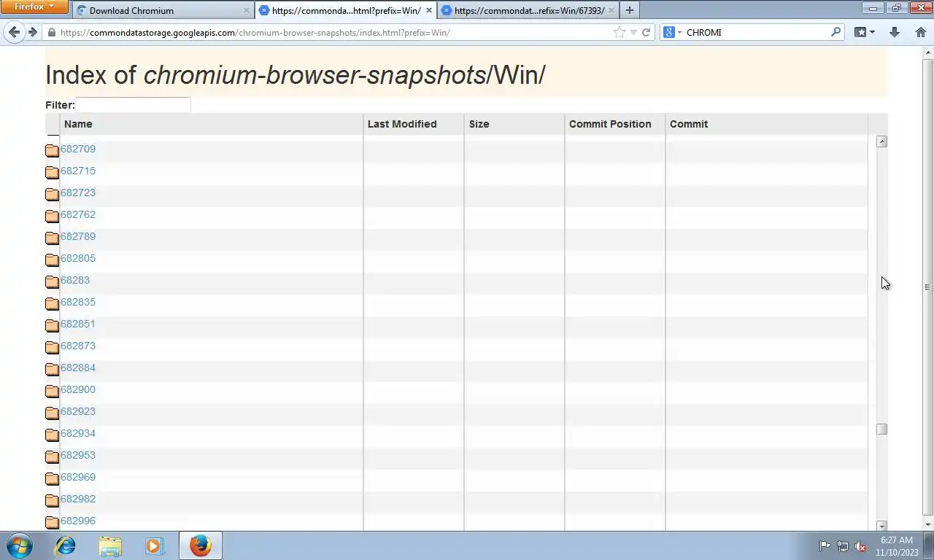
Task: Open folder icon next to 682851
Action: (x=52, y=326)
